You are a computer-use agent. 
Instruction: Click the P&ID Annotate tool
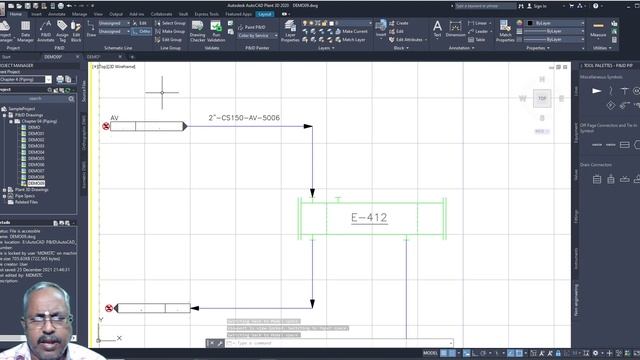click(45, 31)
